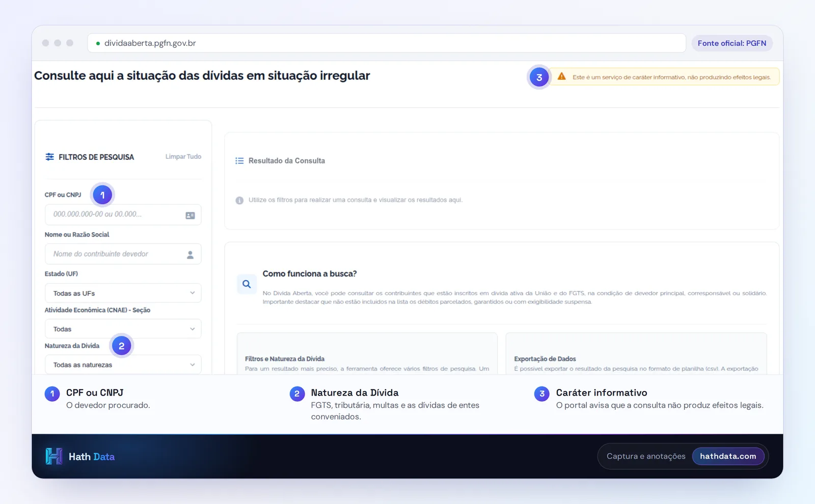
Task: Click the Utilize os filtros para realizar uma consulta text
Action: click(356, 200)
